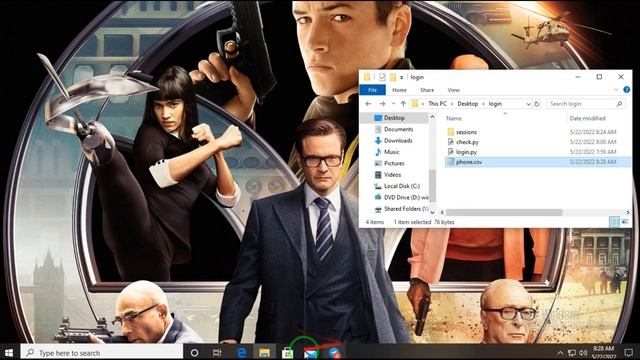Expand the address bar history dropdown

tap(528, 104)
